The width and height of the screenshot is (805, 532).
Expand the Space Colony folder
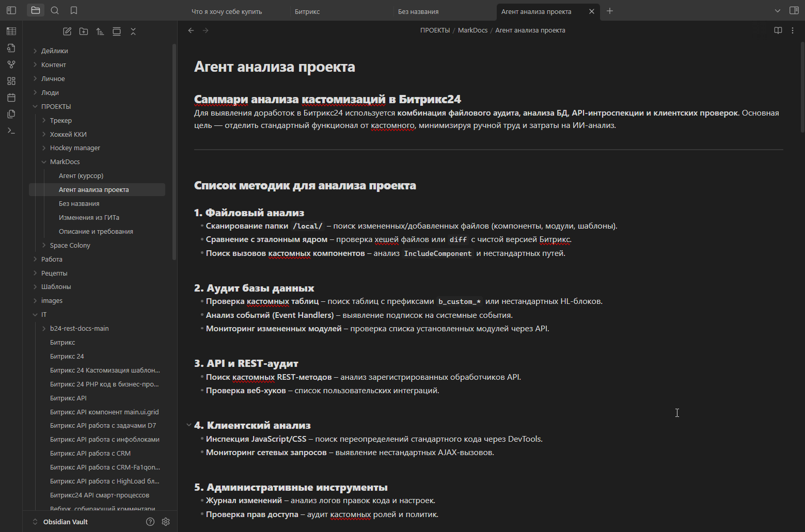pyautogui.click(x=43, y=245)
